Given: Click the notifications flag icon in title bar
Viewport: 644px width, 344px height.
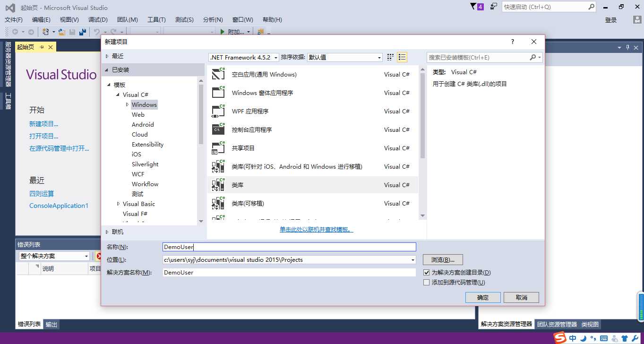Looking at the screenshot, I should click(x=473, y=7).
